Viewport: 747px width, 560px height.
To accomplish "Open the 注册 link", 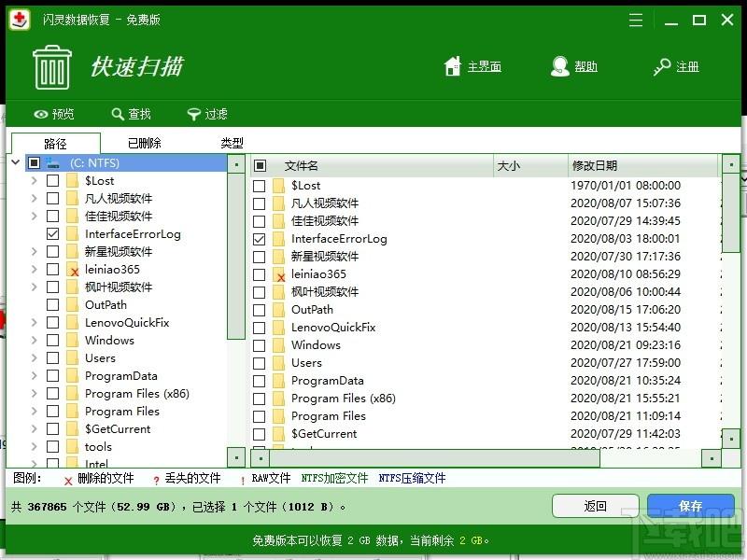I will [x=687, y=66].
